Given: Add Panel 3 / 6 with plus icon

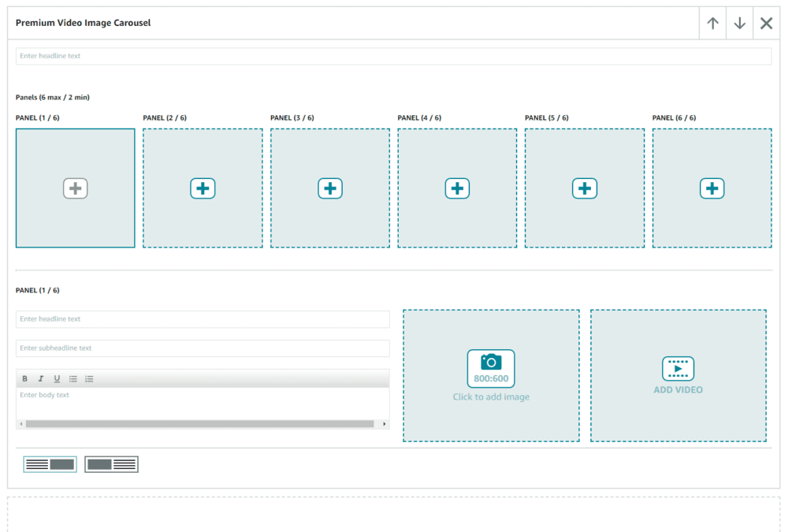Looking at the screenshot, I should coord(330,188).
